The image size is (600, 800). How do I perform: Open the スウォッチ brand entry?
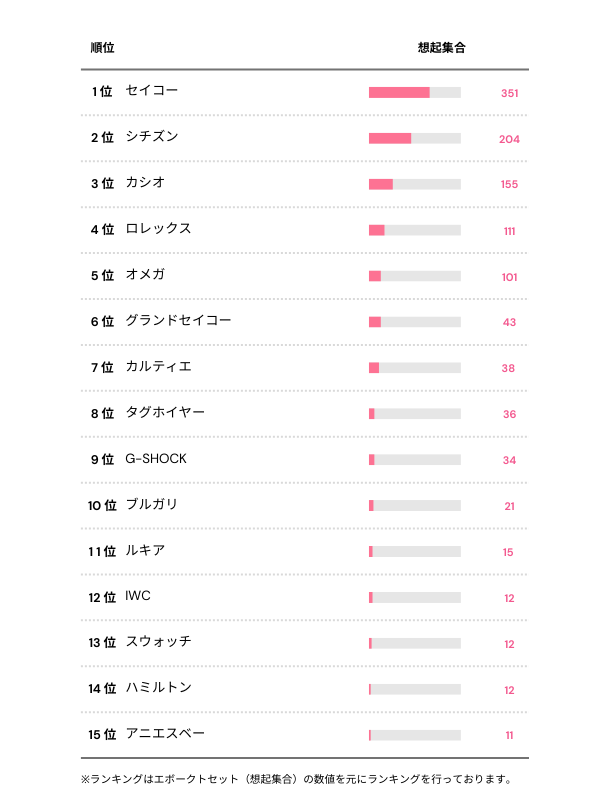pyautogui.click(x=158, y=642)
